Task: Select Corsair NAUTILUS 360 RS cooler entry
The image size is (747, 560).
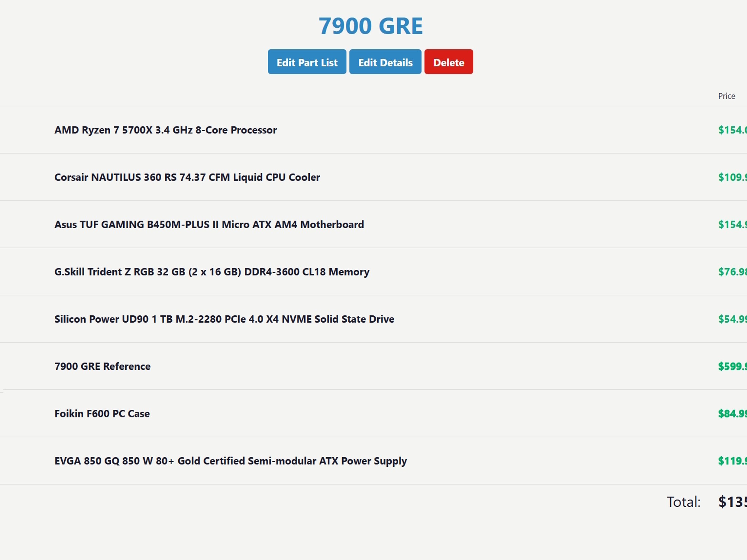Action: coord(187,177)
